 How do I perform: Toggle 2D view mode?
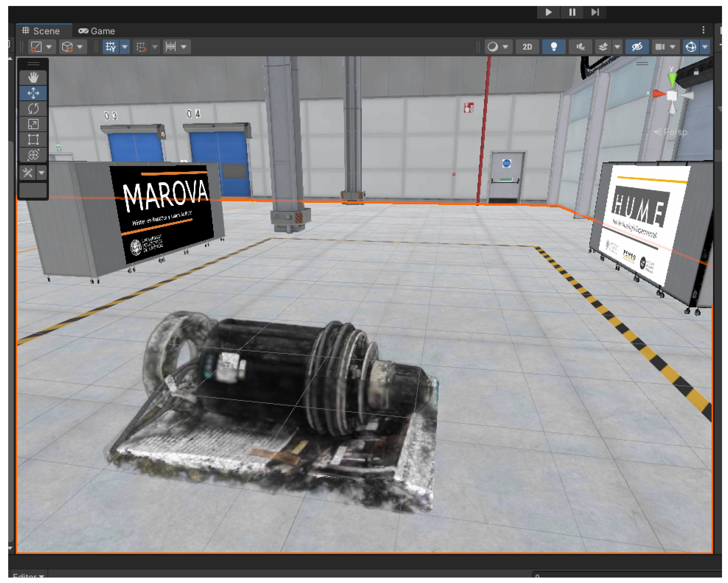click(527, 47)
